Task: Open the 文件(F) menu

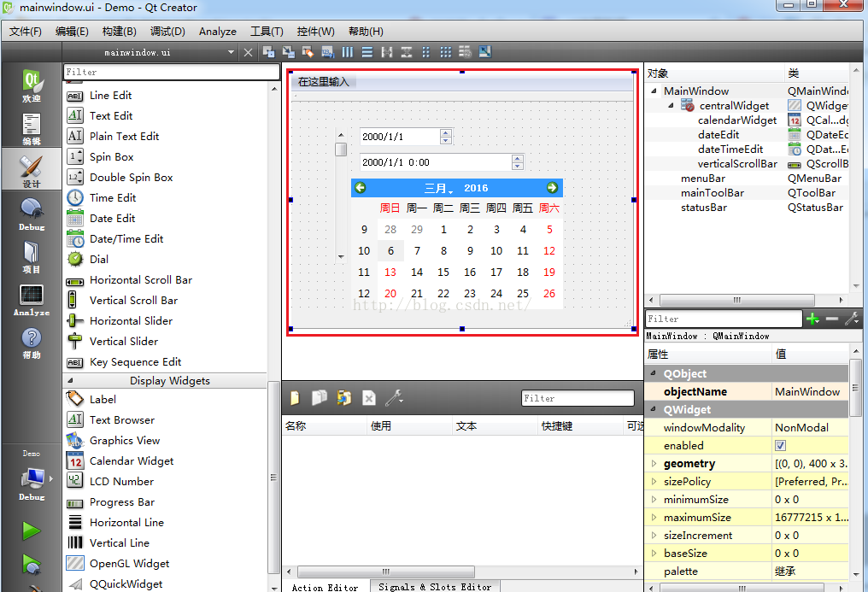Action: 25,32
